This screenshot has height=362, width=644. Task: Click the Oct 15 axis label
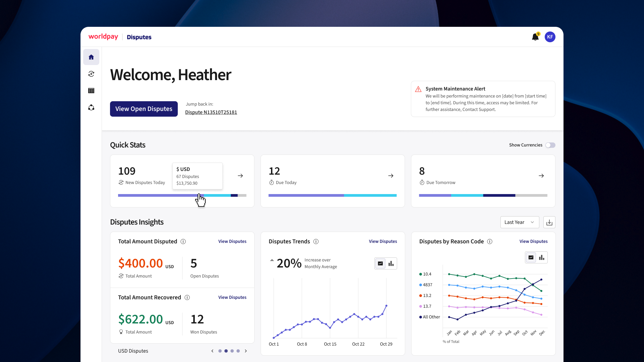coord(330,344)
